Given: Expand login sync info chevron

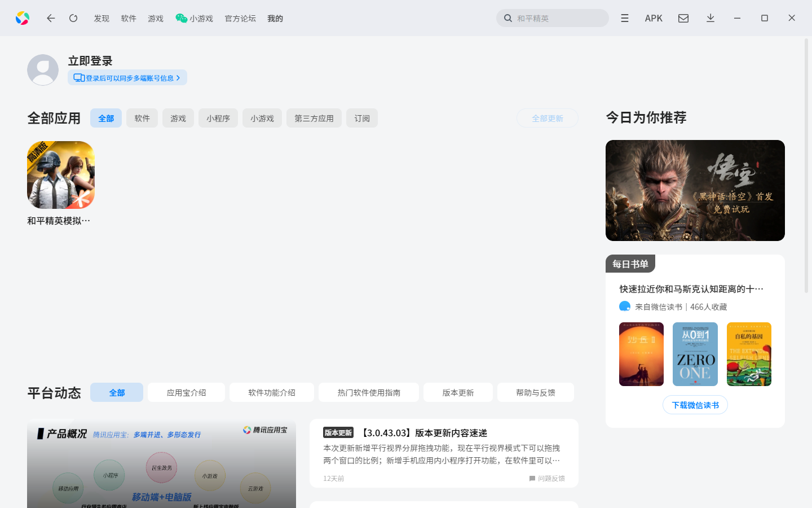Looking at the screenshot, I should 178,78.
